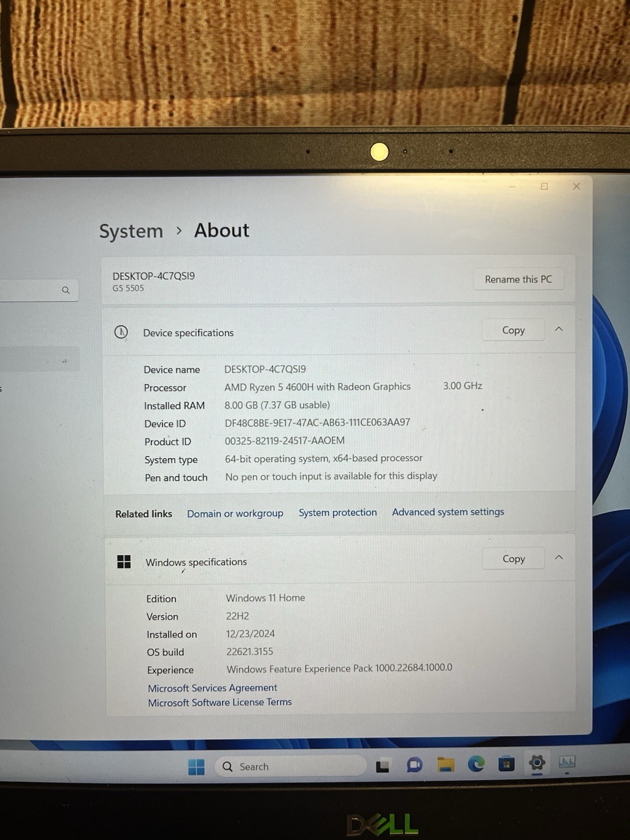Click the OS build label
The image size is (630, 840).
[165, 653]
